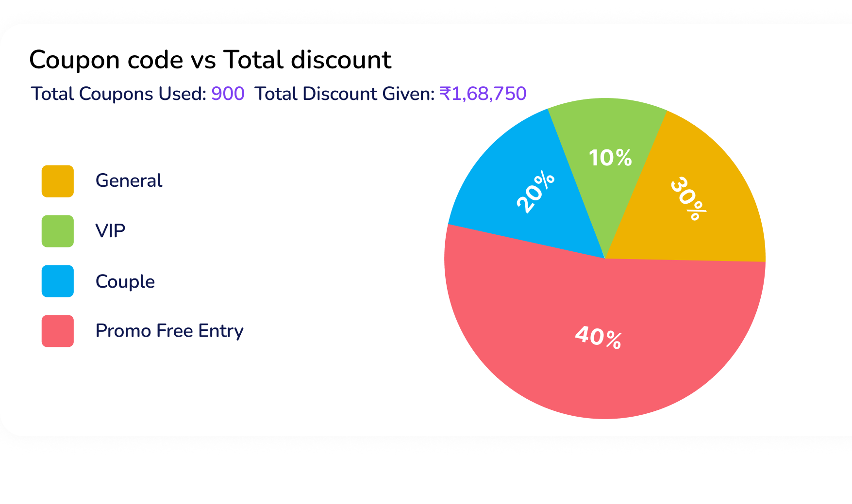852x504 pixels.
Task: Select the Promo Free Entry legend label
Action: 169,331
